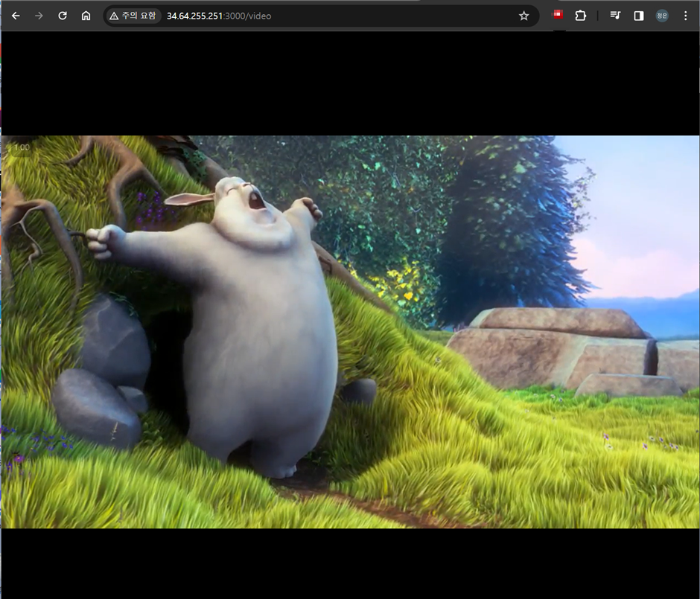This screenshot has width=700, height=599.
Task: Bookmark this page with the star icon
Action: coord(524,16)
